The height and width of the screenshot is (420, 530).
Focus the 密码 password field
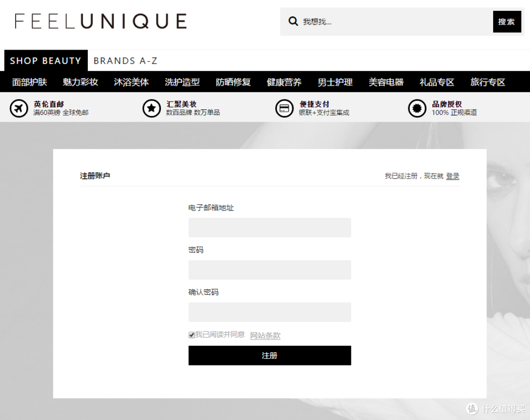coord(270,270)
